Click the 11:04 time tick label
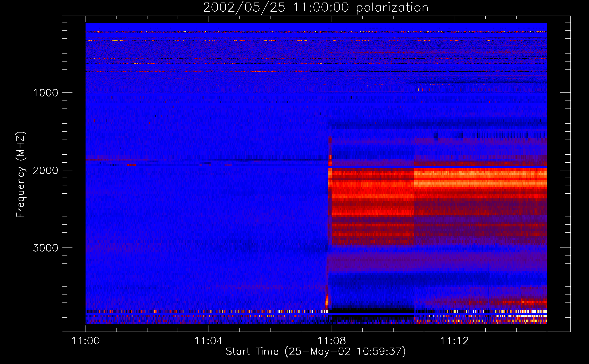589x364 pixels. point(208,341)
